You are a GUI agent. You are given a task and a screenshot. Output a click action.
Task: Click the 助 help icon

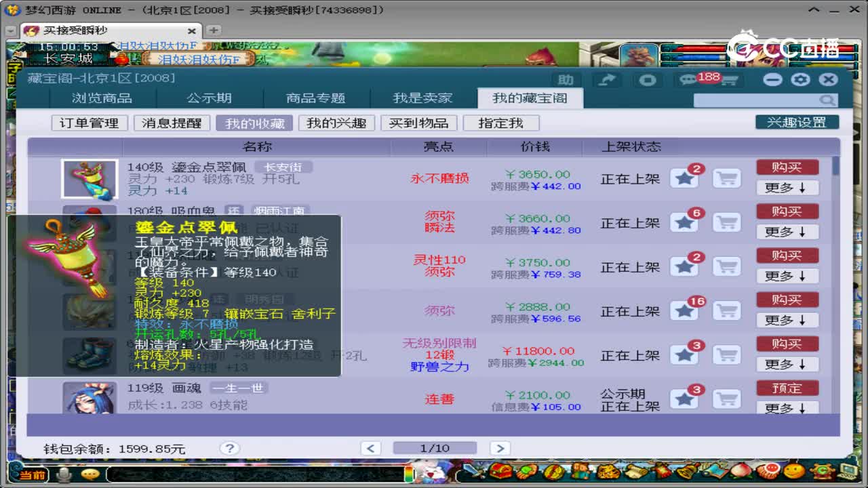[566, 80]
